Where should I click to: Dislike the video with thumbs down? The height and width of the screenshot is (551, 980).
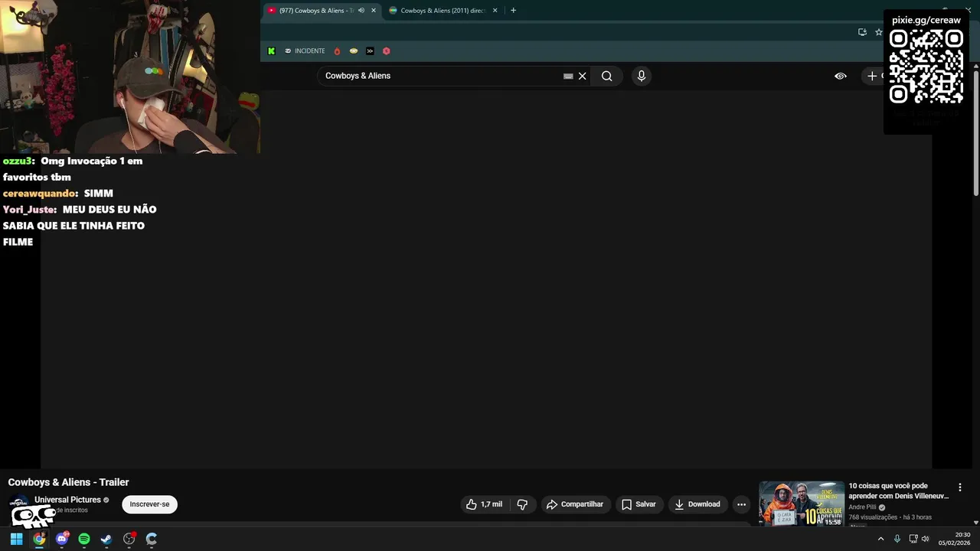pos(523,504)
